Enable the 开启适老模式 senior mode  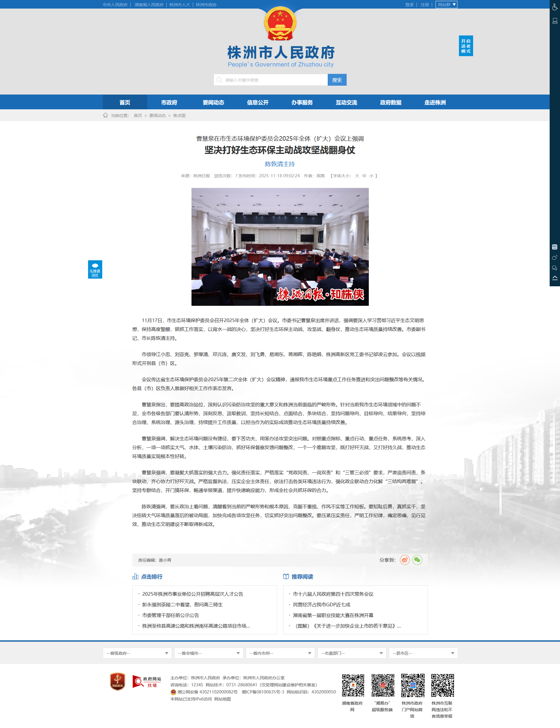(x=465, y=46)
